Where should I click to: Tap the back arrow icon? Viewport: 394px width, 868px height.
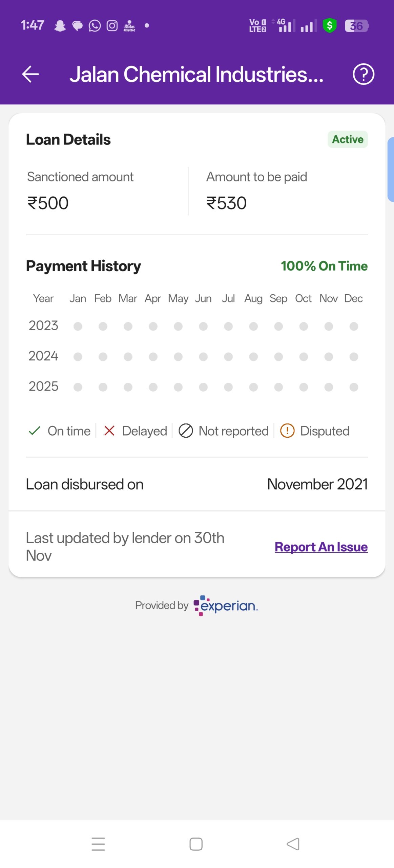pyautogui.click(x=30, y=74)
